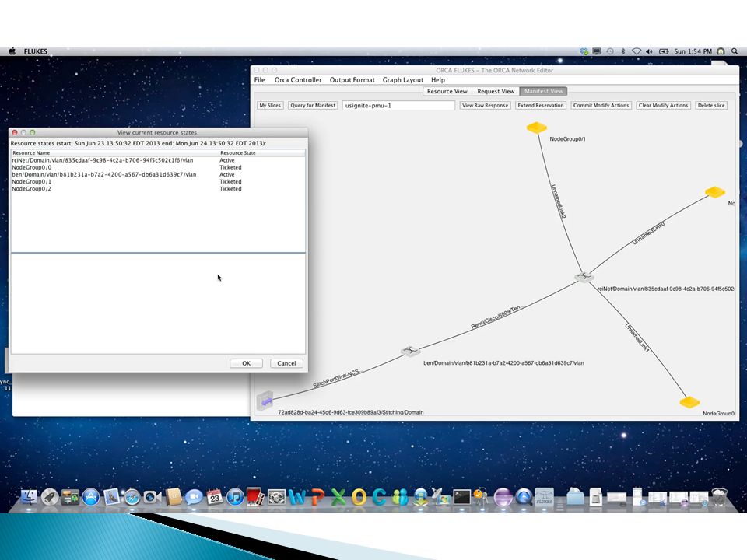Image resolution: width=747 pixels, height=560 pixels.
Task: Click the UnnamedLink2 edge label
Action: click(x=559, y=201)
